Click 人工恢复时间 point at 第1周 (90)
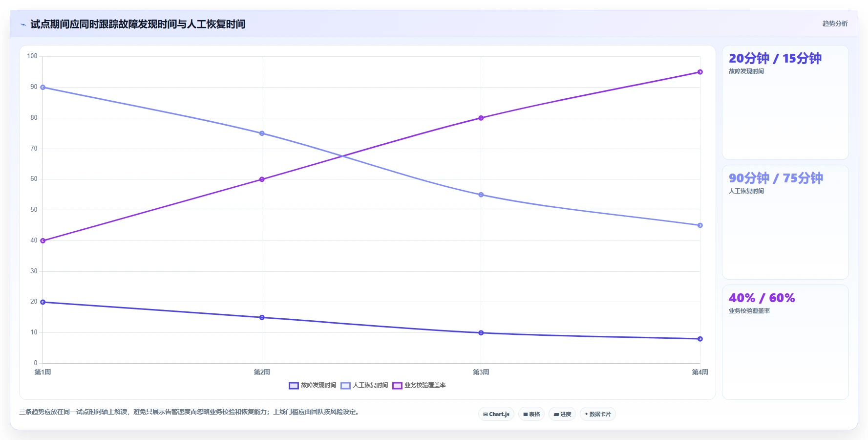 [43, 88]
